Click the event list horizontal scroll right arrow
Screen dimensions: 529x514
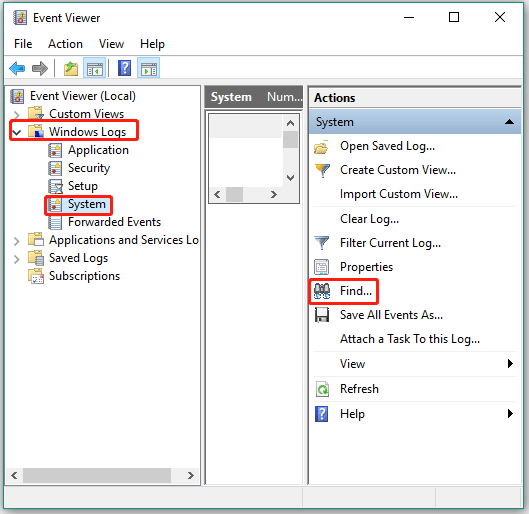click(274, 194)
